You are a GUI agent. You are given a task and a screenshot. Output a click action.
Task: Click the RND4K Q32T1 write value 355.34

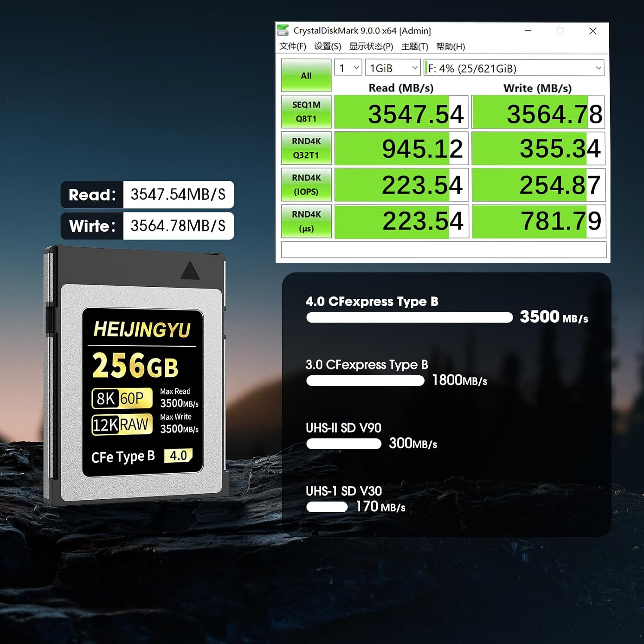(x=538, y=149)
